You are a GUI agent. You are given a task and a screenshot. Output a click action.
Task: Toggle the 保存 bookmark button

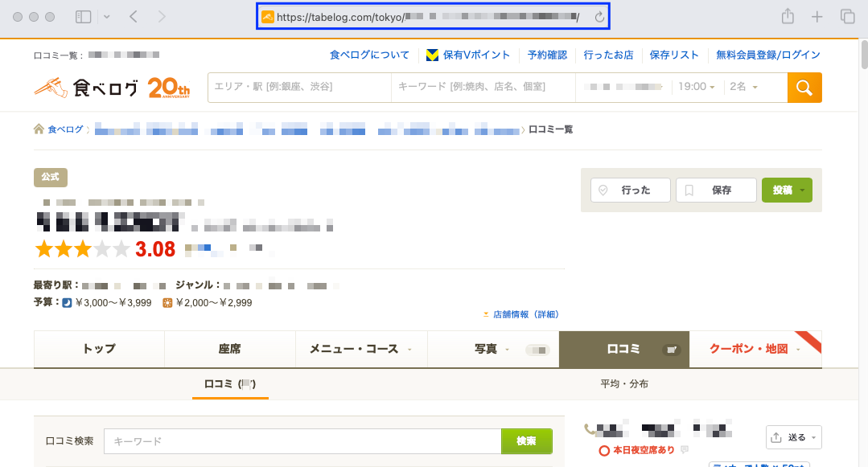tap(716, 190)
